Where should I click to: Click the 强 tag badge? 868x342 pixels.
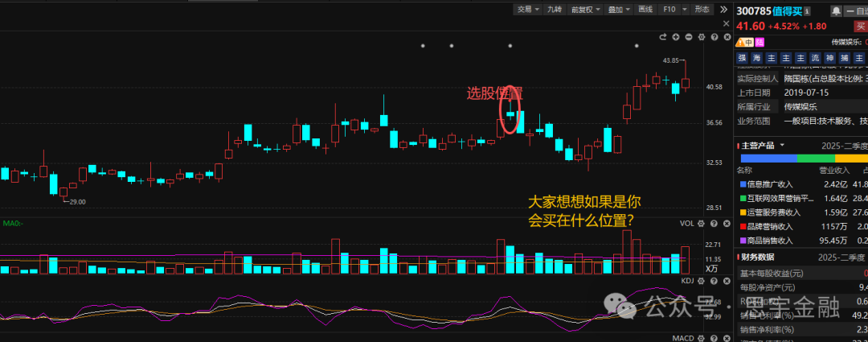tap(742, 58)
